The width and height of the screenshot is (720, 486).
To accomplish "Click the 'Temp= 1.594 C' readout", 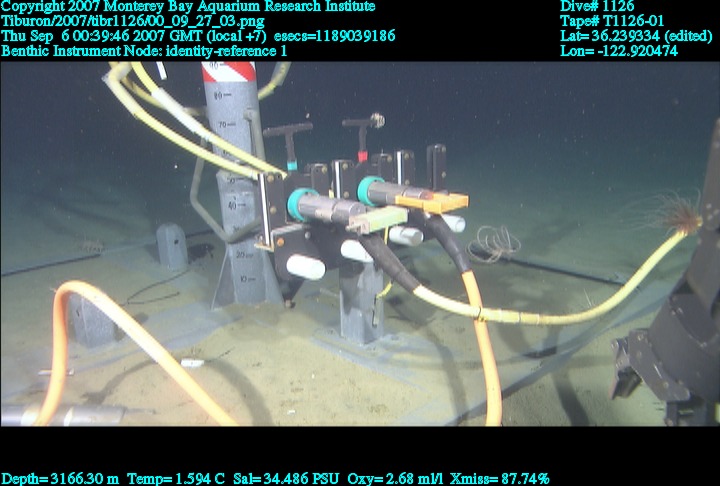I will point(176,479).
